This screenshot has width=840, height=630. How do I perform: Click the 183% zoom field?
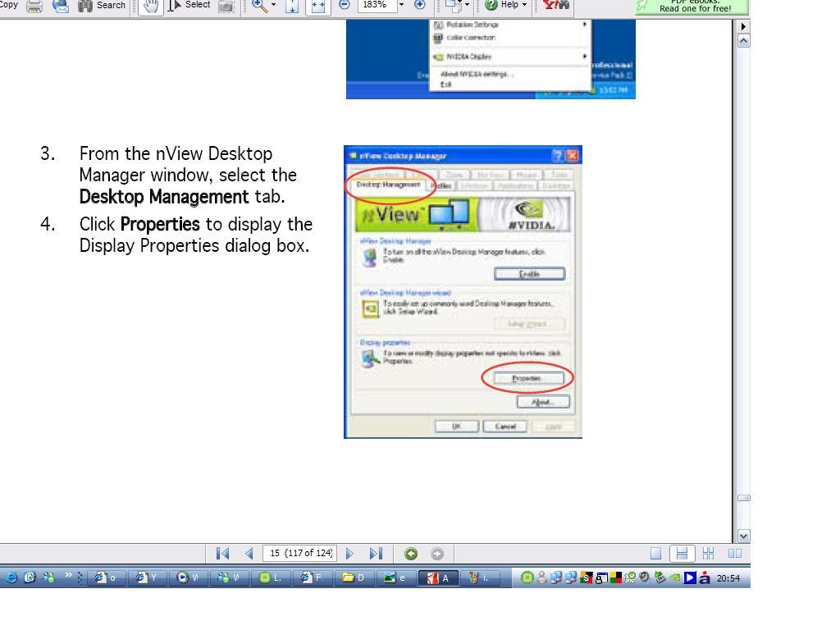click(x=377, y=6)
